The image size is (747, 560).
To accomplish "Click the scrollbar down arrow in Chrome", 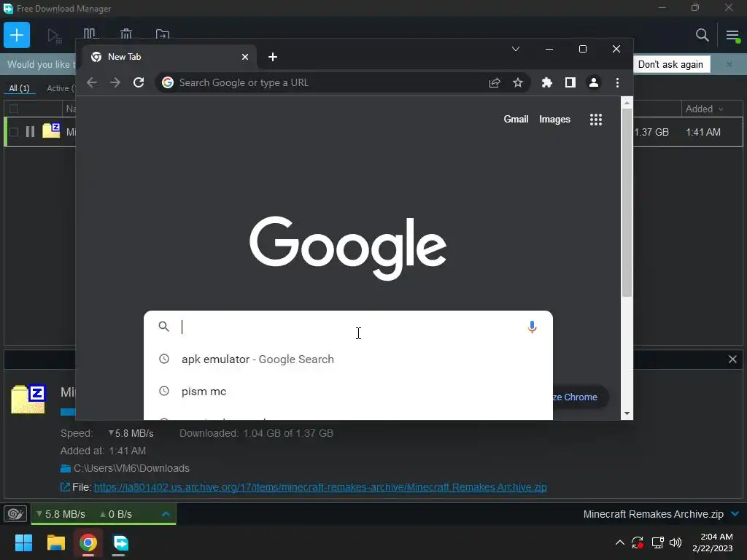I will pos(627,413).
